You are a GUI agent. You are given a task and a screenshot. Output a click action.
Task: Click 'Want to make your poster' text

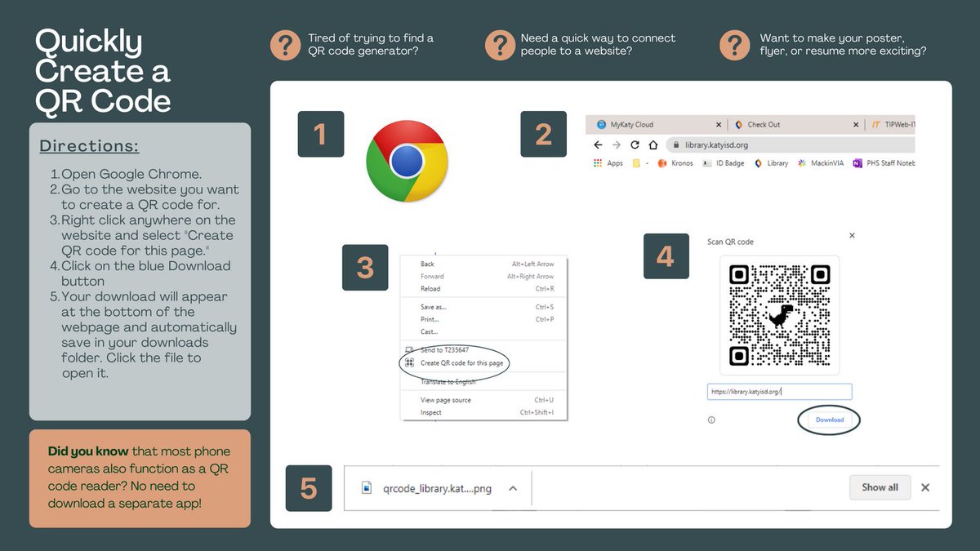tap(844, 44)
